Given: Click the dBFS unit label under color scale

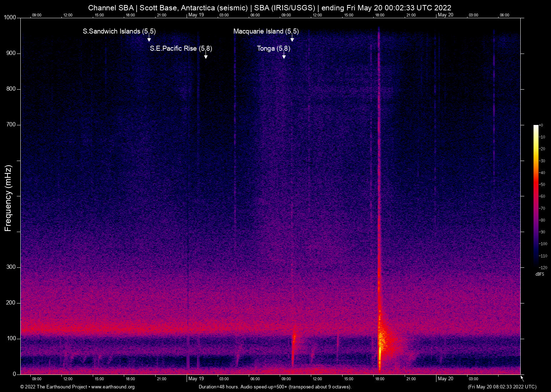Looking at the screenshot, I should pyautogui.click(x=540, y=274).
